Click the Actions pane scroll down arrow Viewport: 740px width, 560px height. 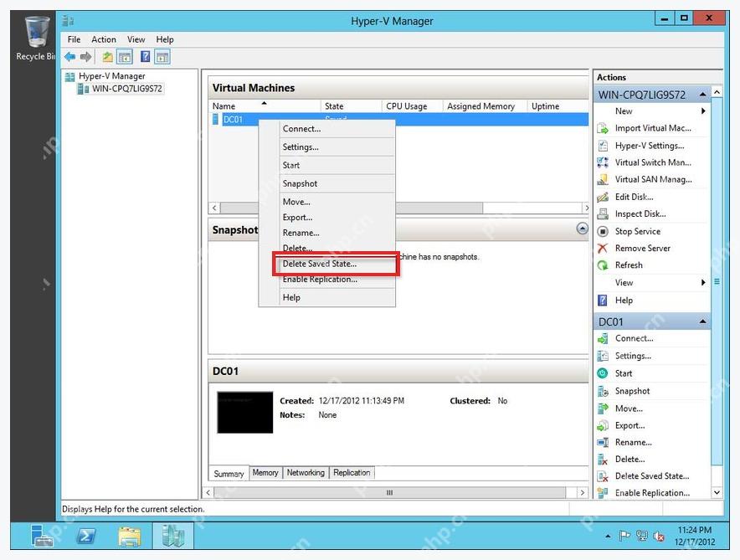[x=717, y=492]
